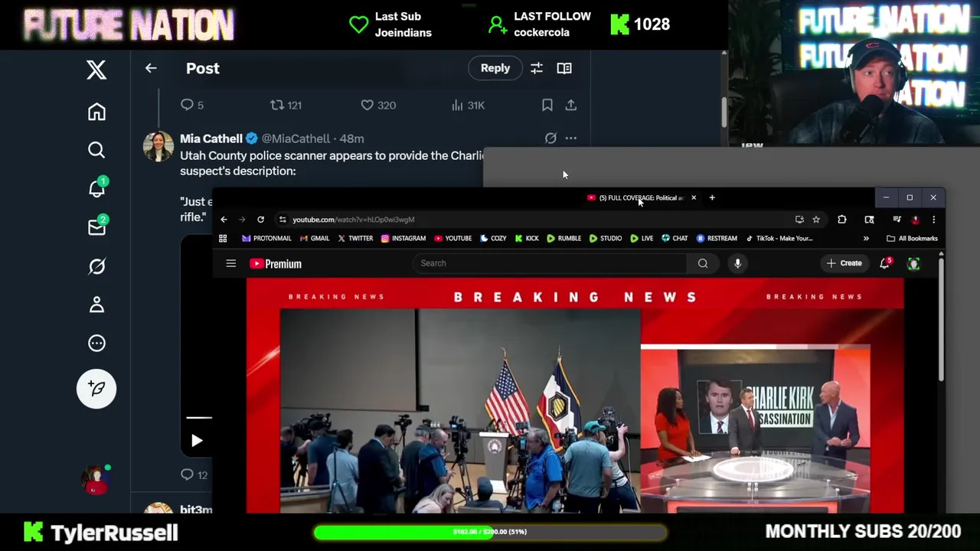Reload the YouTube page
The image size is (980, 551).
tap(260, 220)
